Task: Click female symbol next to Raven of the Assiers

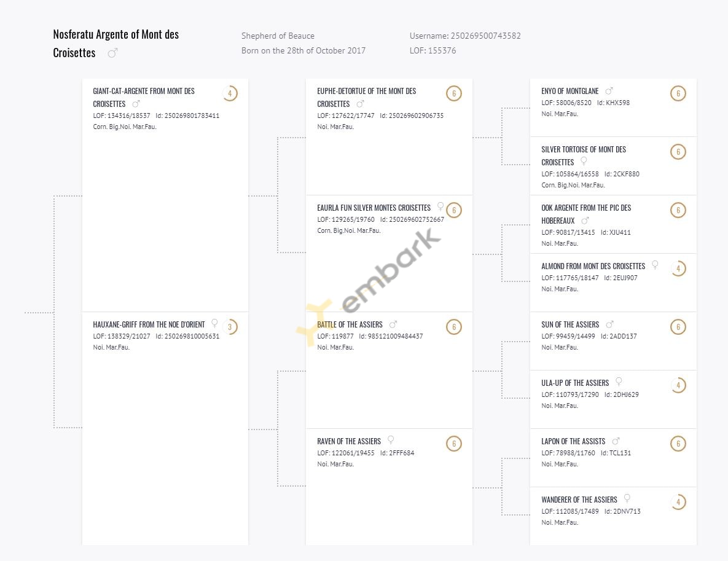Action: click(391, 440)
